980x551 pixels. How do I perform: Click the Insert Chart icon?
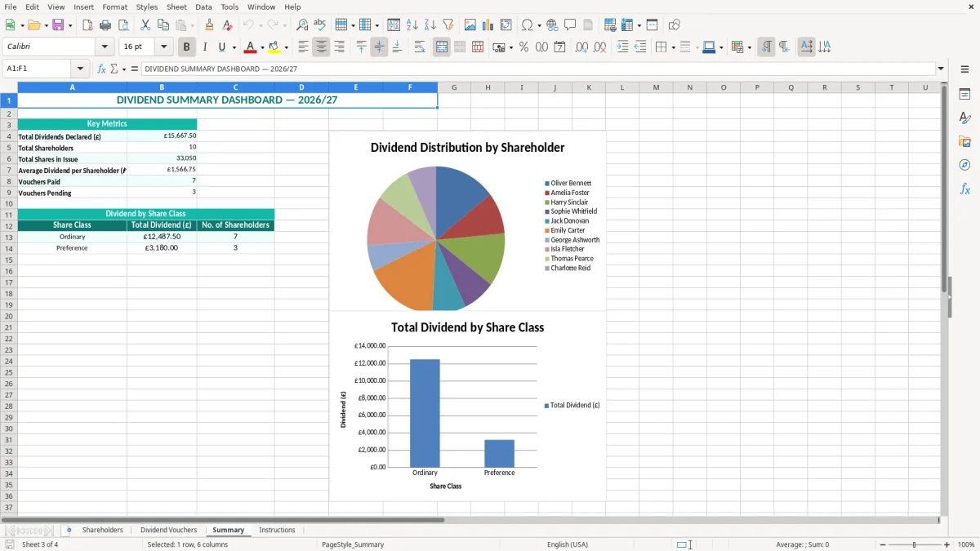pyautogui.click(x=488, y=25)
